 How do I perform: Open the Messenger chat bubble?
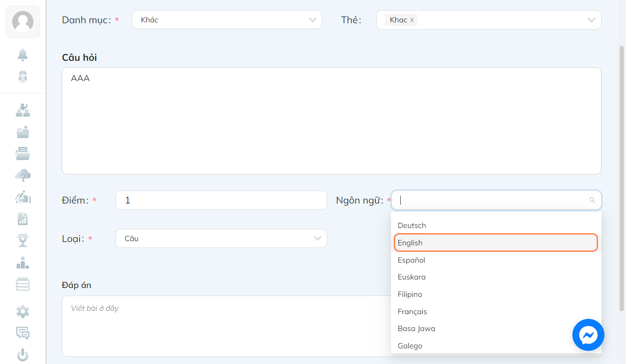pos(588,335)
